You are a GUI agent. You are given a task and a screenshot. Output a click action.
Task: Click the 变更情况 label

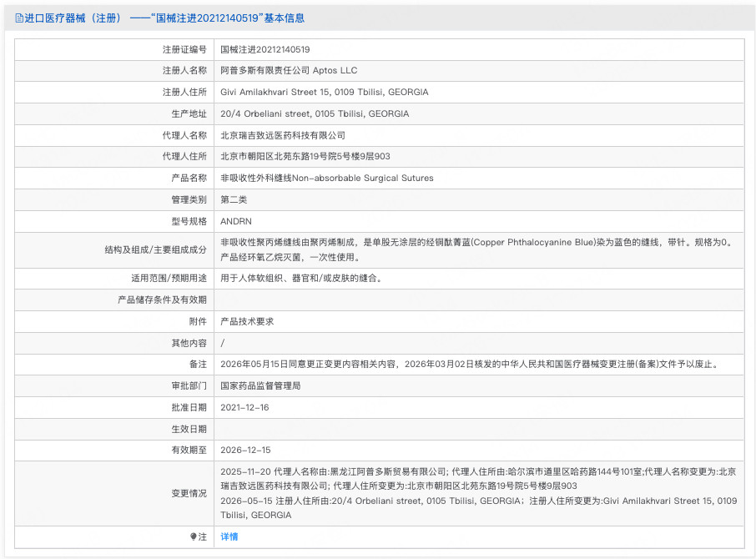tap(189, 493)
